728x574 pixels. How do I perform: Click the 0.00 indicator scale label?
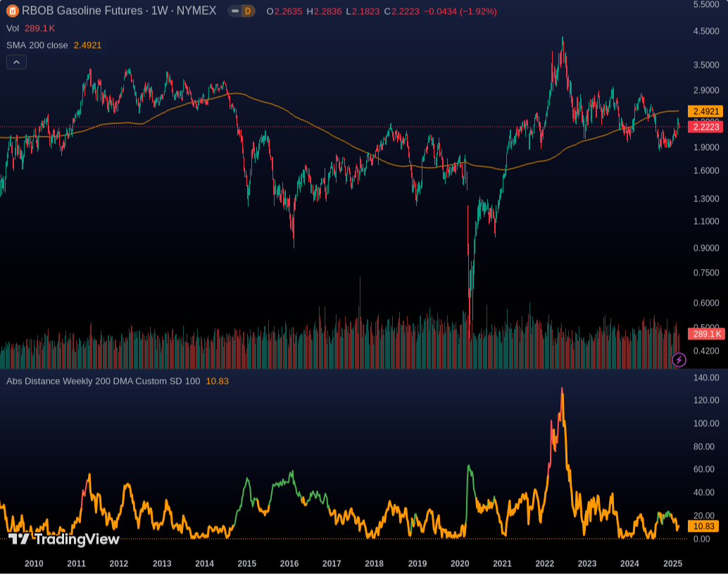701,539
